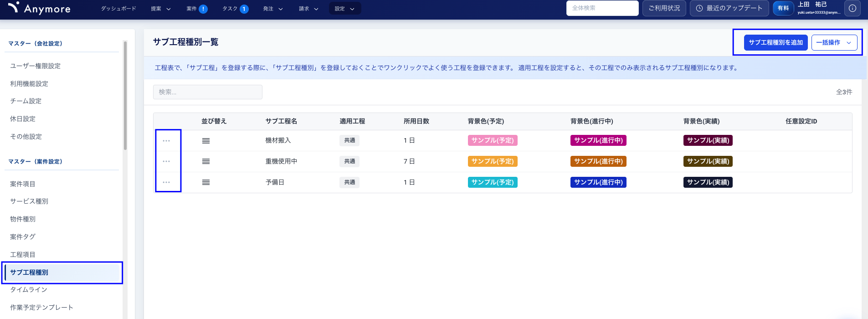Open チーム設定
The height and width of the screenshot is (319, 868).
coord(26,101)
